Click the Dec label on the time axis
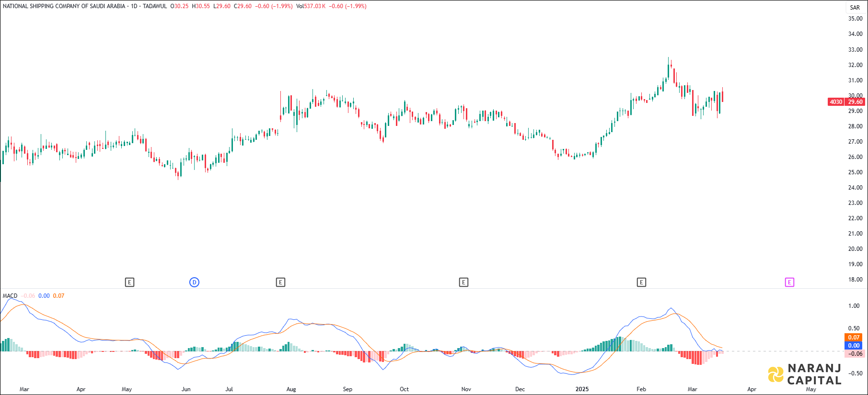This screenshot has height=395, width=868. coord(520,389)
